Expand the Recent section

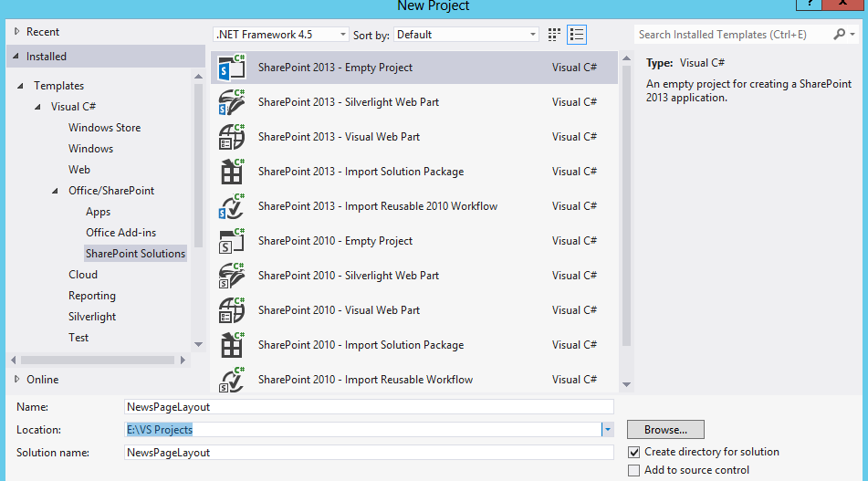click(x=16, y=32)
